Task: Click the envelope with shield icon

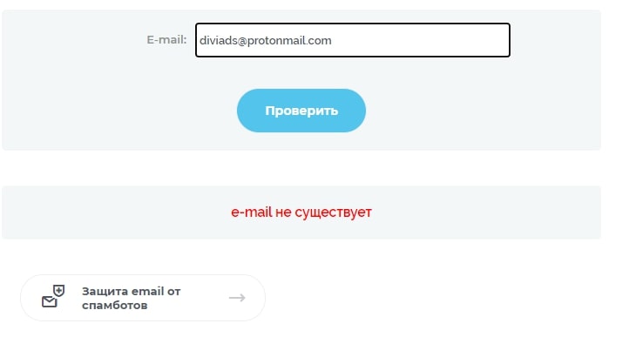Action: point(53,296)
